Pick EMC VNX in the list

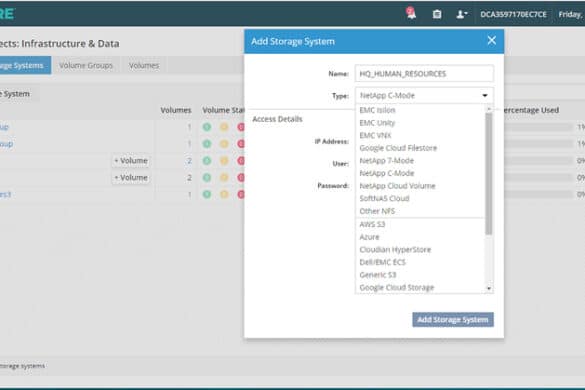pyautogui.click(x=375, y=135)
